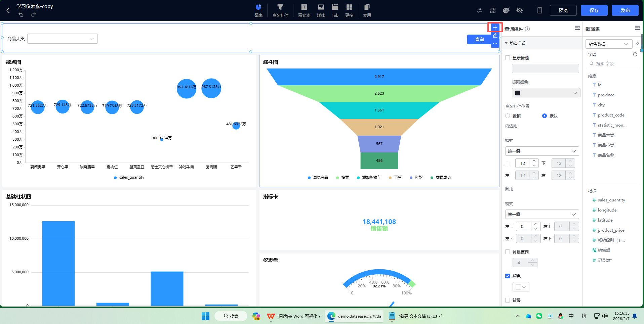
Task: Open the 商品大类 filter dropdown
Action: (63, 39)
